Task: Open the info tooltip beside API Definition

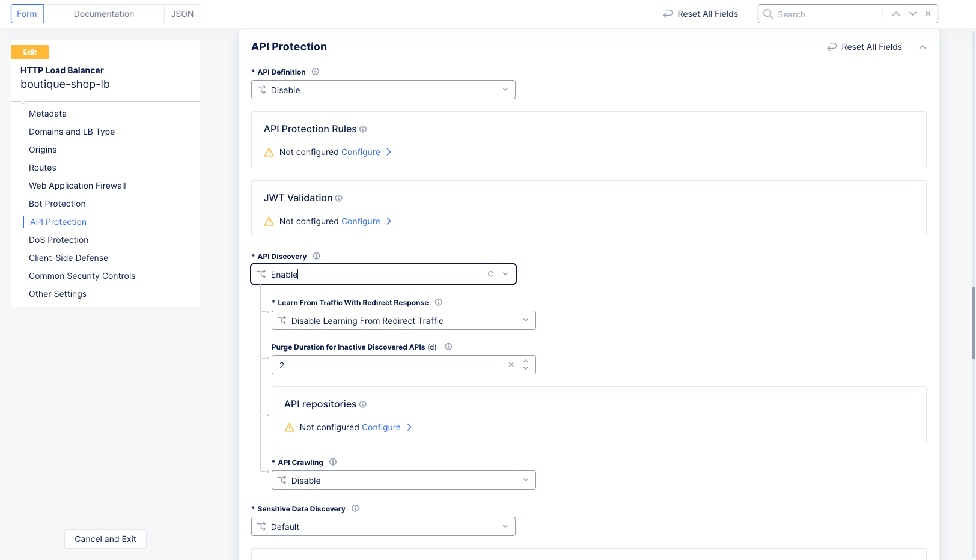Action: [315, 71]
